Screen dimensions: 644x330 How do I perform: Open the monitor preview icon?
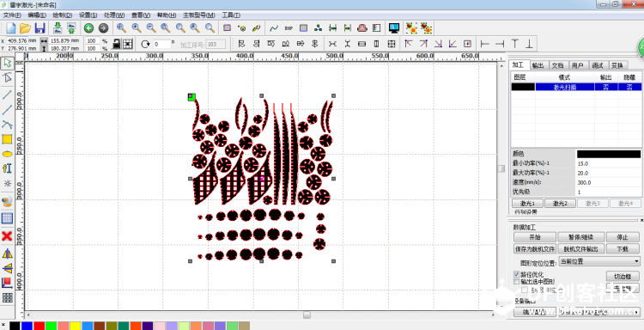[x=394, y=28]
